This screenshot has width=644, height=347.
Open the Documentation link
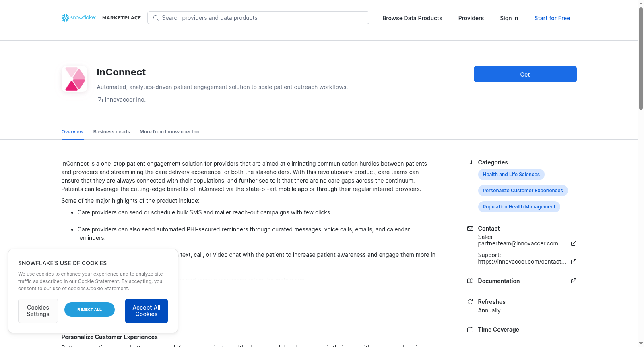pyautogui.click(x=499, y=281)
